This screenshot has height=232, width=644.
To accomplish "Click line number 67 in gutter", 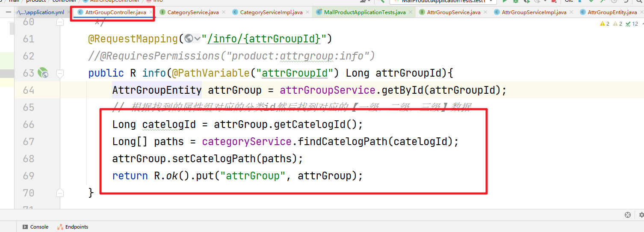I will (28, 142).
